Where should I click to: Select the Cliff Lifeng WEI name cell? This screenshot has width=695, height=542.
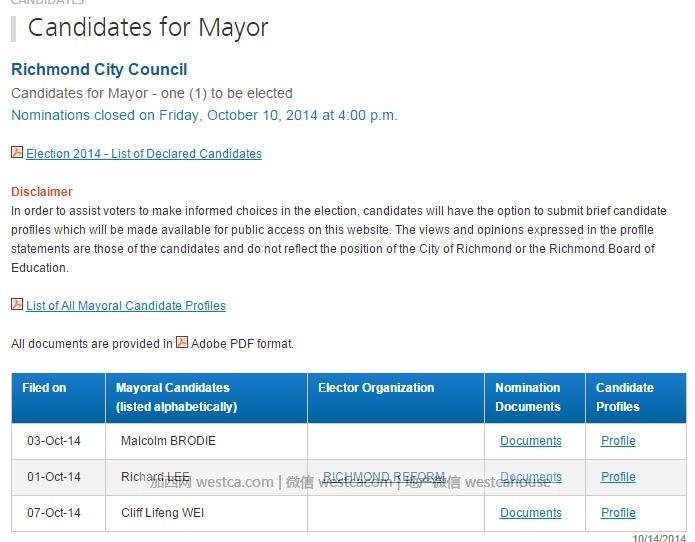point(206,513)
